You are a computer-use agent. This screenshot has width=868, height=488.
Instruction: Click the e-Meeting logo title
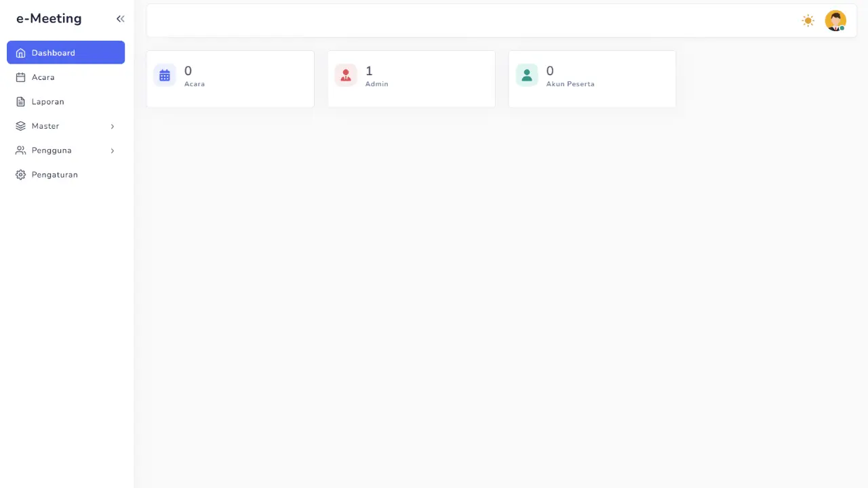49,19
